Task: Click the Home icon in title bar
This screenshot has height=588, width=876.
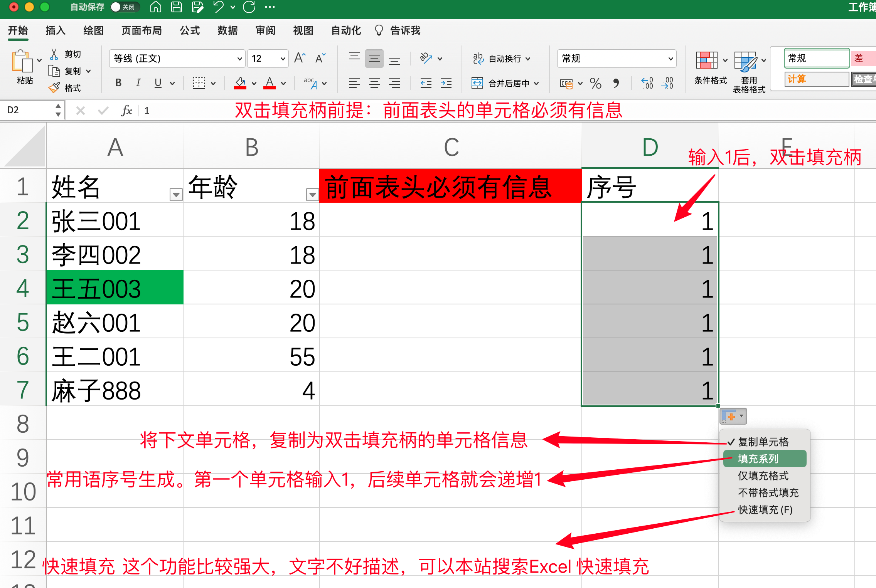Action: pos(156,7)
